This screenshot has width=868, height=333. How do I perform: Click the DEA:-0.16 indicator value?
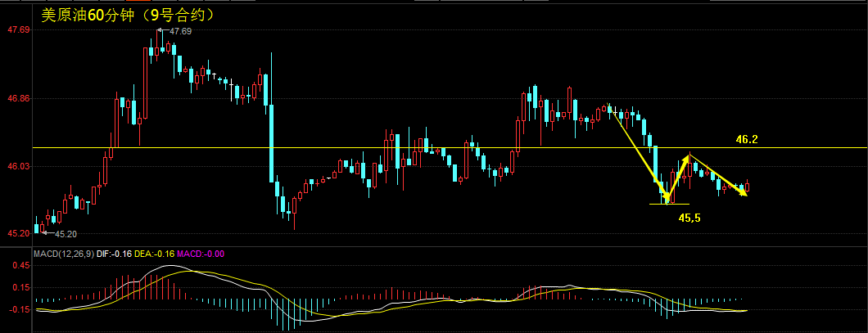pyautogui.click(x=155, y=254)
